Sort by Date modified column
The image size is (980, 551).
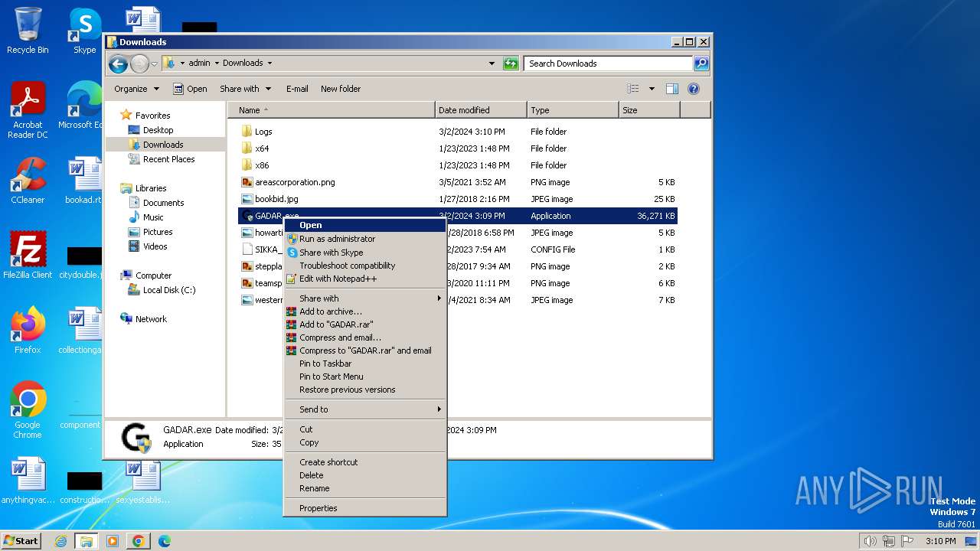tap(481, 110)
